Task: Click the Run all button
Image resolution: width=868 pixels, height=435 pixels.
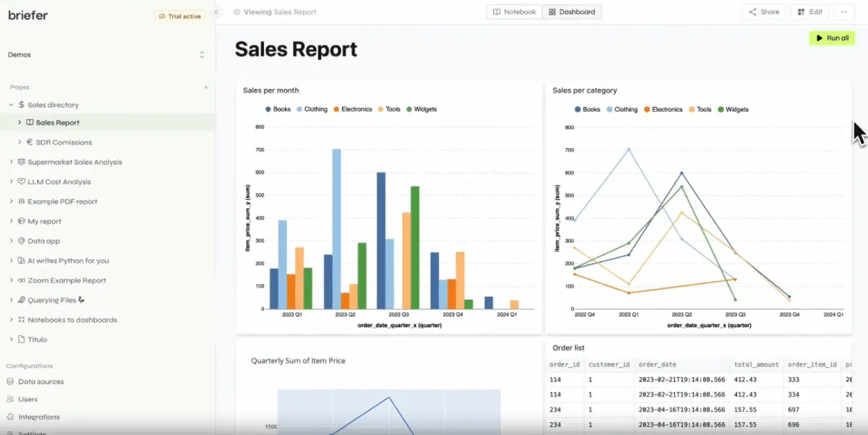Action: click(x=832, y=38)
